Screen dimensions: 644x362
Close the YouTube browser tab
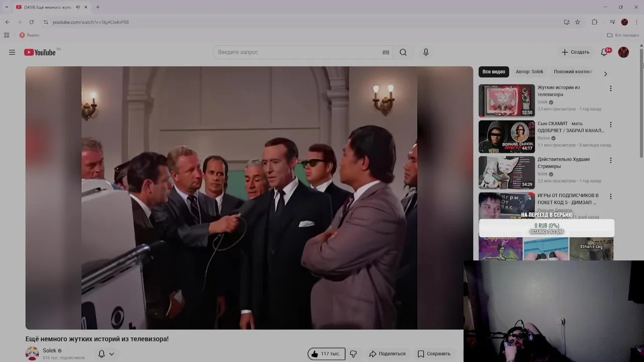point(86,7)
